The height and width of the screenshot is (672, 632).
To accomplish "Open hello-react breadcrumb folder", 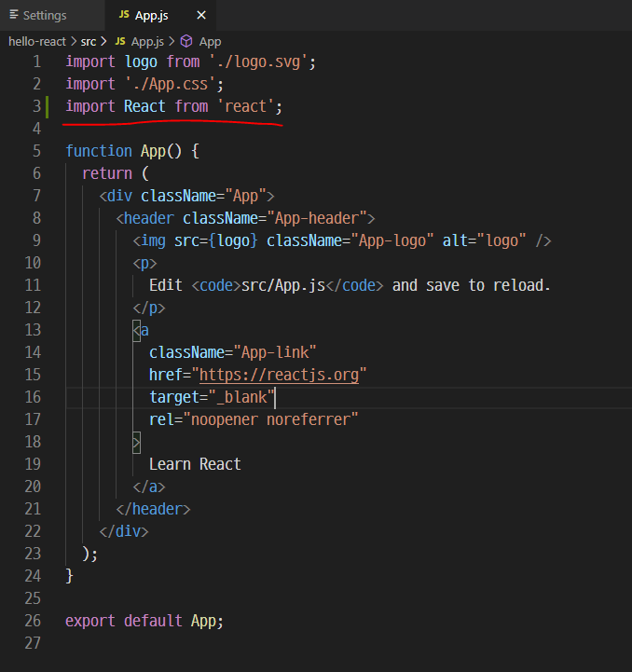I will click(x=37, y=42).
